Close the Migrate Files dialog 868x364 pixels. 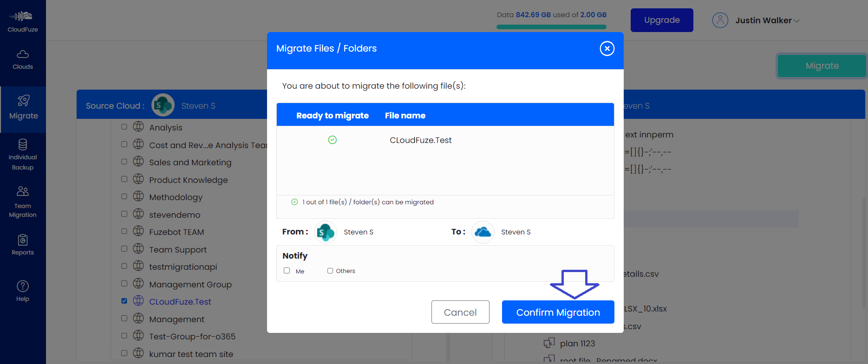(607, 49)
